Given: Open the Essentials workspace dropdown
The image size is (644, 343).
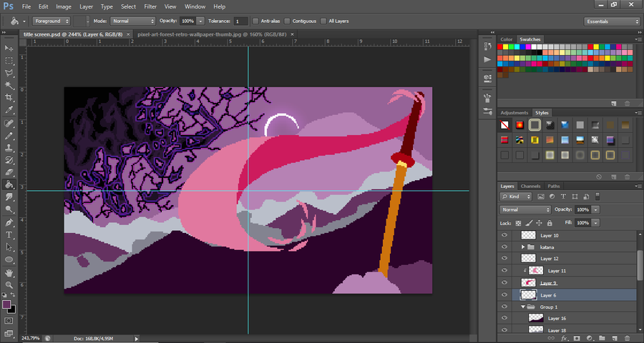Looking at the screenshot, I should (612, 21).
